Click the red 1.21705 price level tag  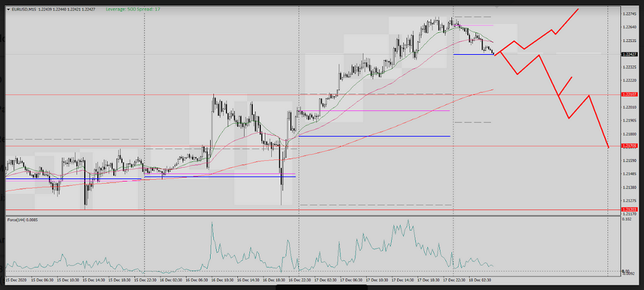[x=630, y=146]
